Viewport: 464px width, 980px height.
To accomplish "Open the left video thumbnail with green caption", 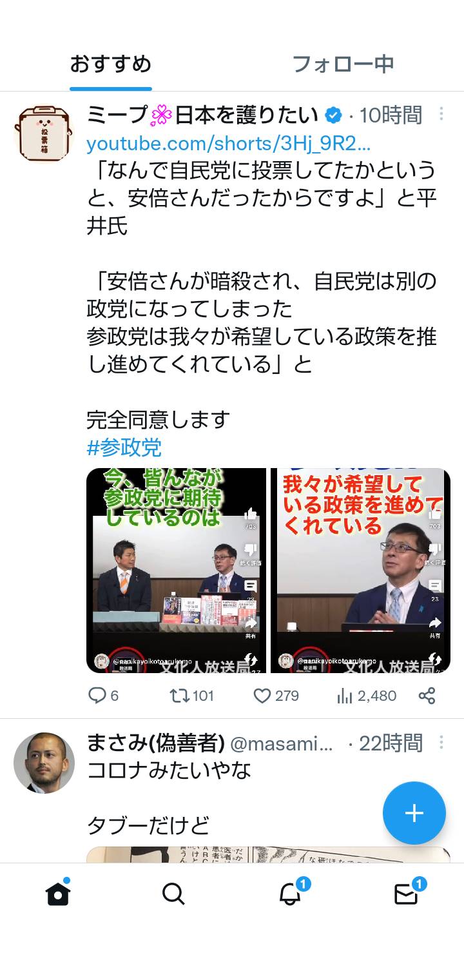I will pos(177,571).
